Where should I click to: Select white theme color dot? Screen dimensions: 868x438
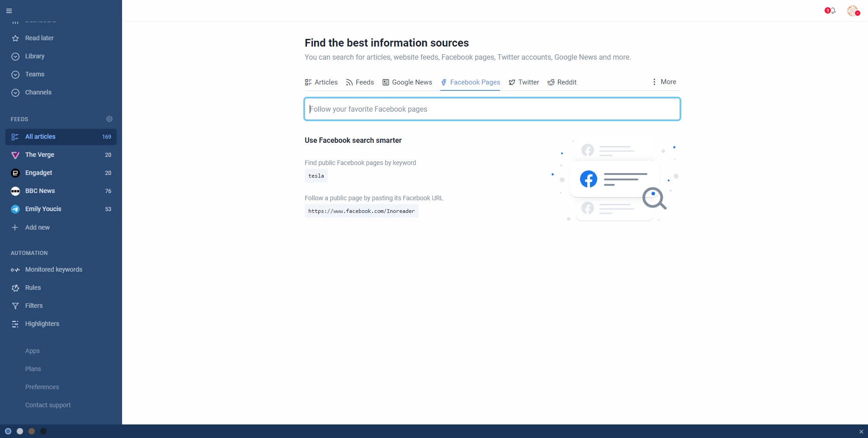(20, 431)
